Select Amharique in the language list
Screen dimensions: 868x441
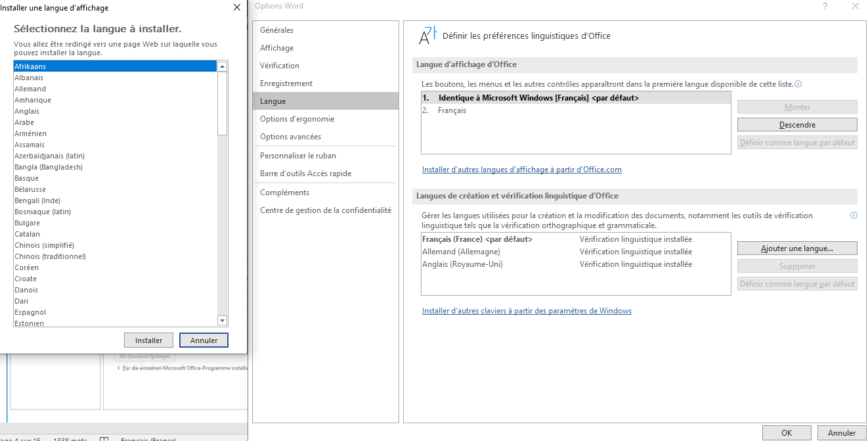(x=115, y=100)
